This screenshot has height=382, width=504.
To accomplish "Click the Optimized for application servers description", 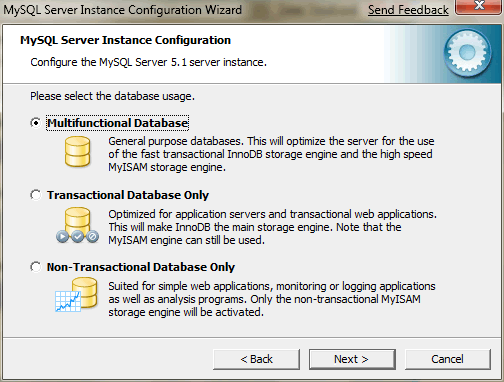I will click(272, 227).
